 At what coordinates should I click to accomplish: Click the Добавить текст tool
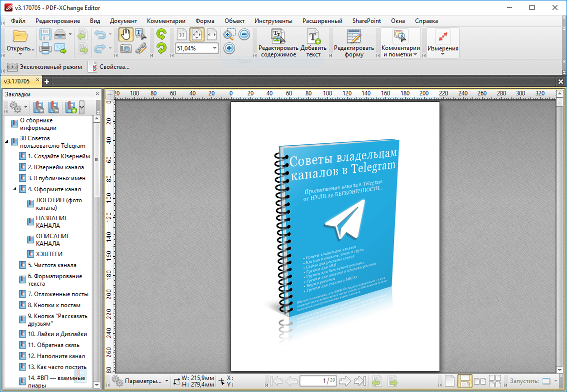pyautogui.click(x=313, y=43)
